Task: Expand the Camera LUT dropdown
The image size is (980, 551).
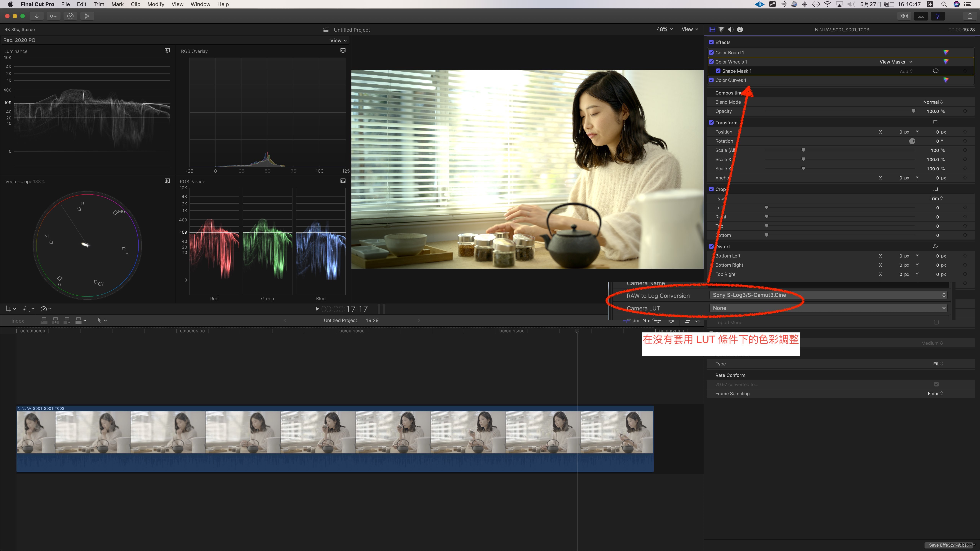Action: pyautogui.click(x=827, y=308)
